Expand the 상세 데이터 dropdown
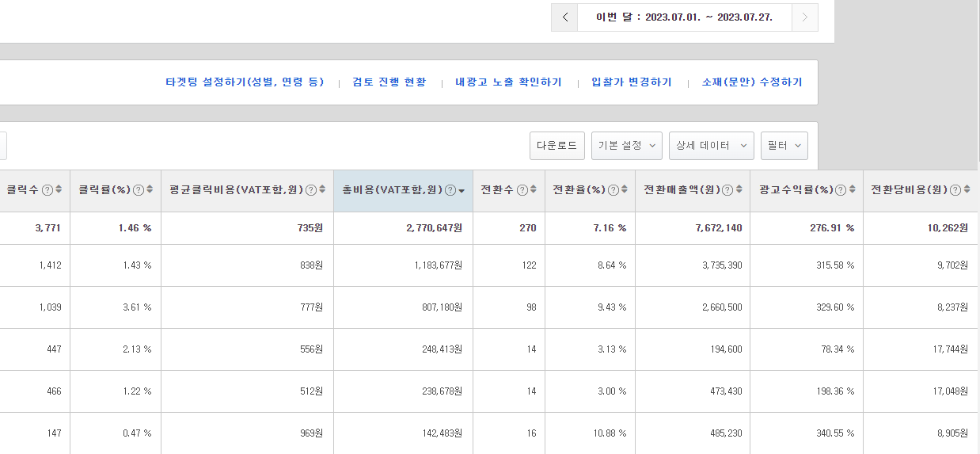The image size is (980, 454). tap(711, 146)
